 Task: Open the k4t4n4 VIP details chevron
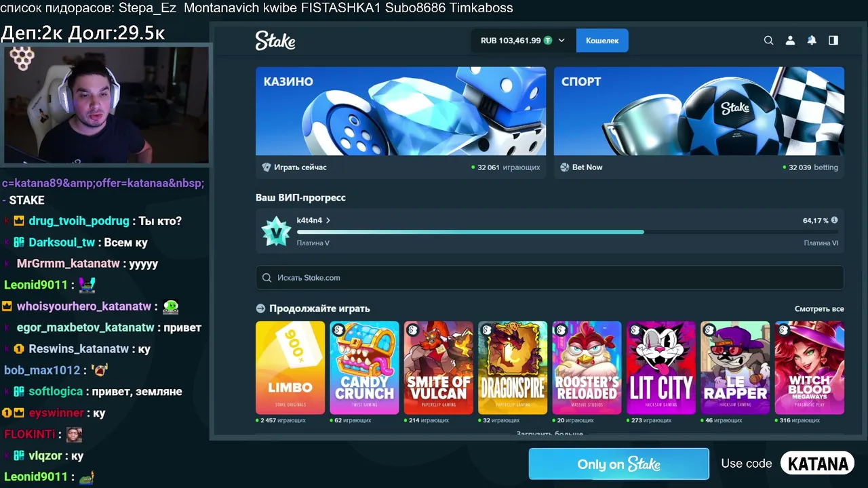328,220
